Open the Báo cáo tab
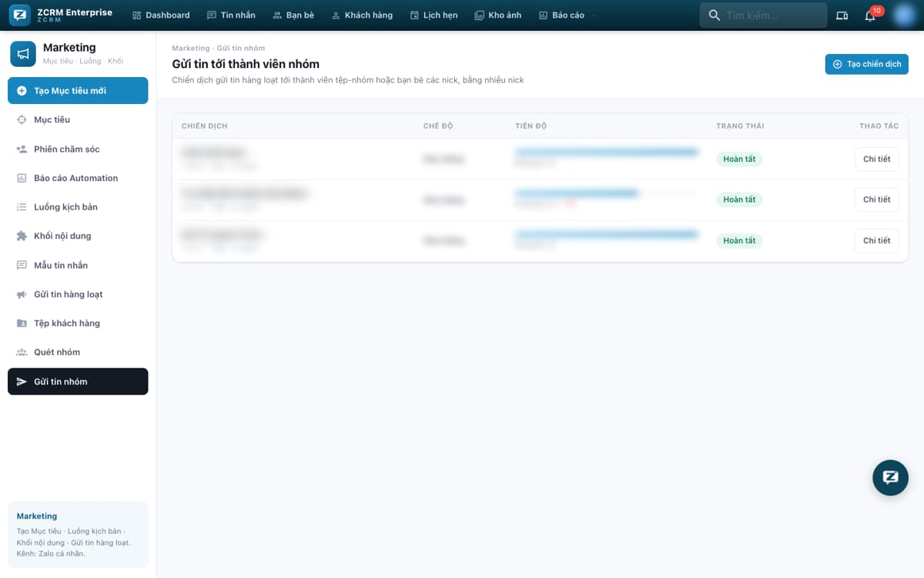 click(561, 15)
